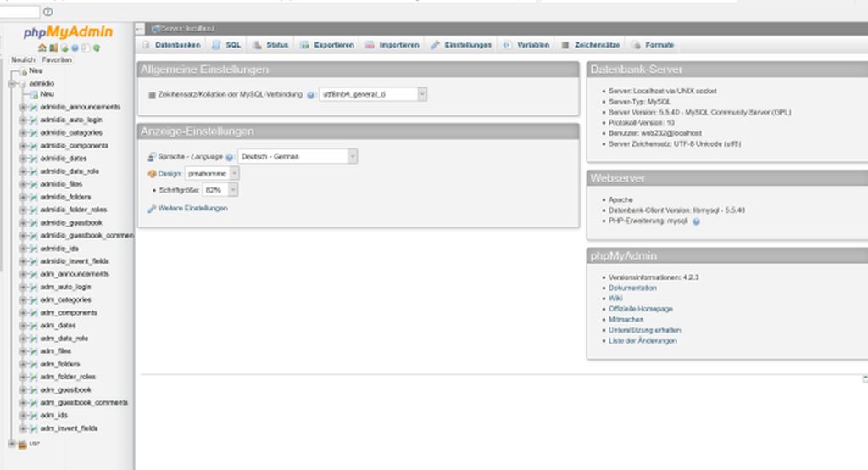
Task: Click the Mitmachen link
Action: [626, 320]
